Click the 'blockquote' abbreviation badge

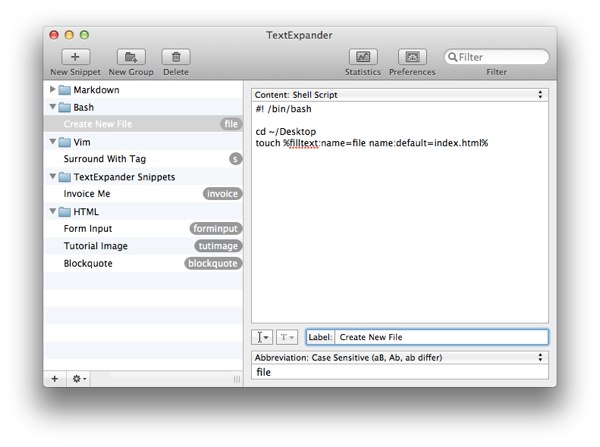(213, 264)
